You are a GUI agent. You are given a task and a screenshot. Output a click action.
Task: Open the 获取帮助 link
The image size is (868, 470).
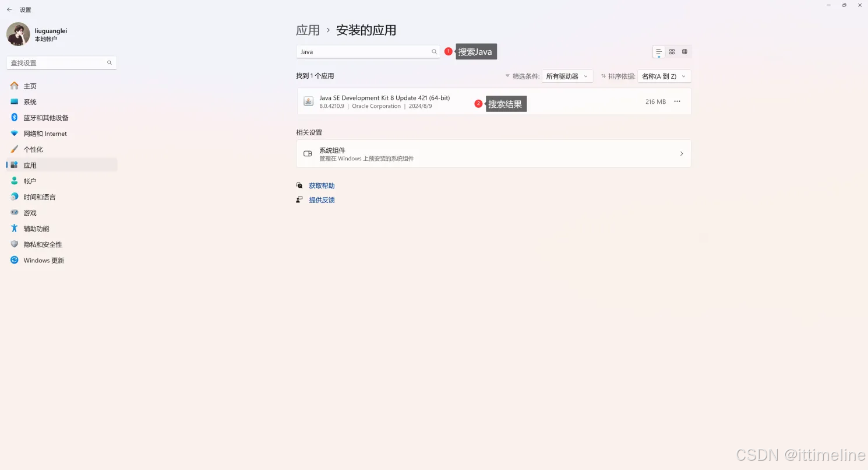point(322,186)
